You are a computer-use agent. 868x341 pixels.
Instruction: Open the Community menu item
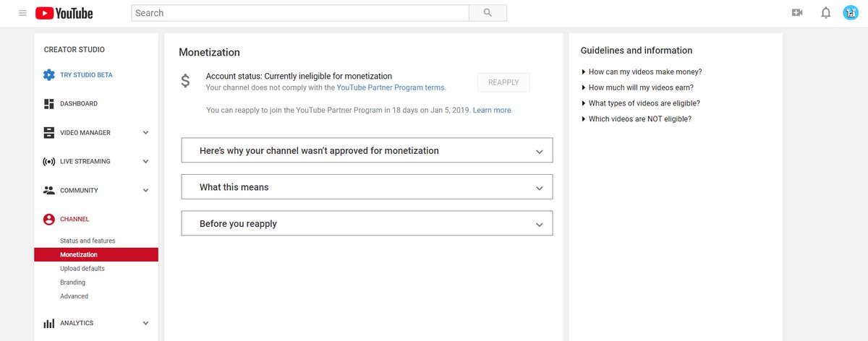click(79, 191)
